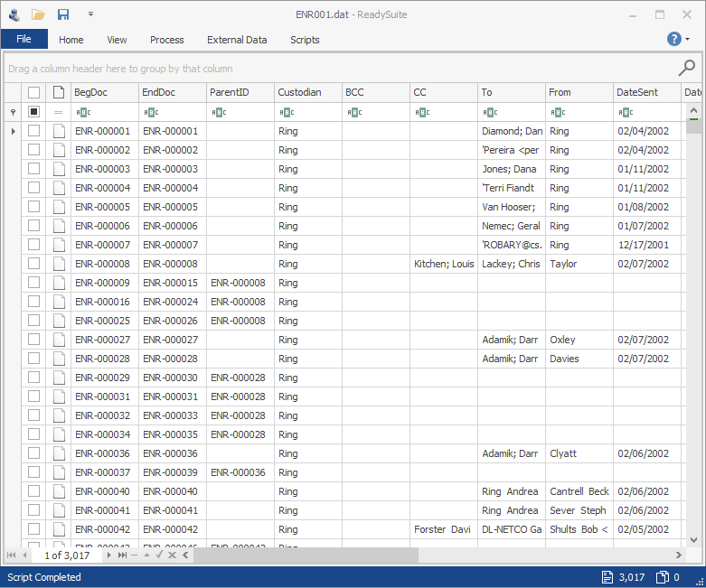Tick the checkbox for row ENR-000027
The width and height of the screenshot is (706, 588).
point(33,340)
